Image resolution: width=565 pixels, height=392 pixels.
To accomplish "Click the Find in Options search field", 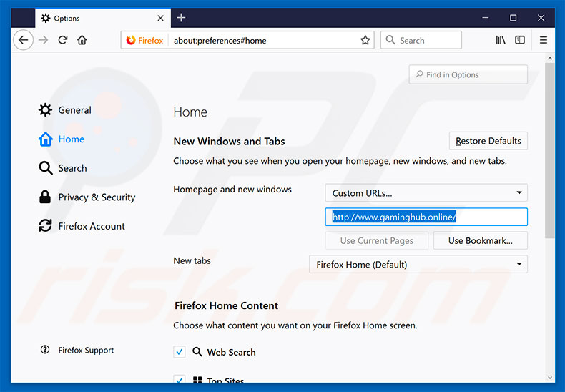I will click(x=468, y=74).
